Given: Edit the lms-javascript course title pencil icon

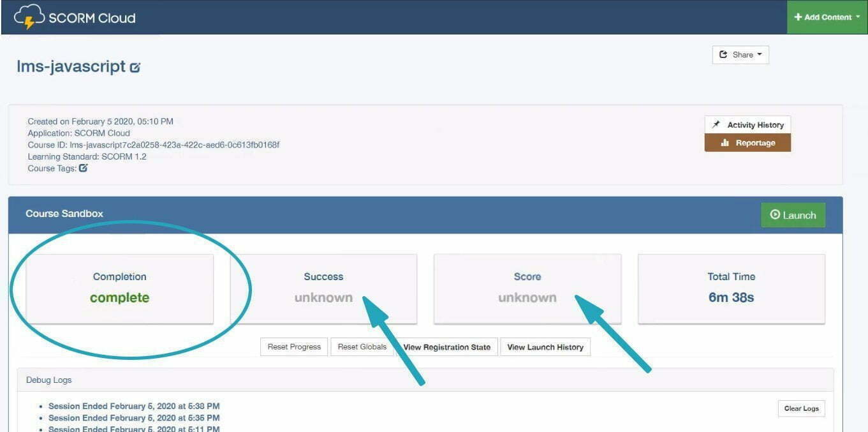Looking at the screenshot, I should 135,67.
